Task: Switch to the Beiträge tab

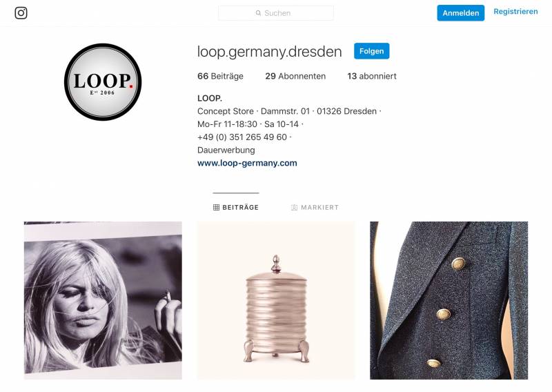Action: [236, 208]
